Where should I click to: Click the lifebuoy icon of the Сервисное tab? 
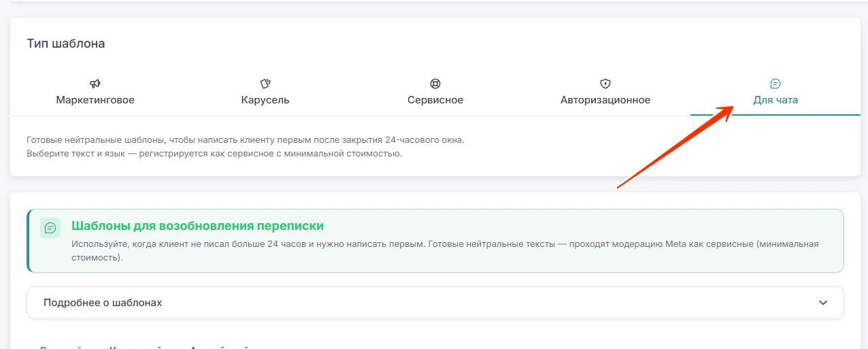(435, 84)
